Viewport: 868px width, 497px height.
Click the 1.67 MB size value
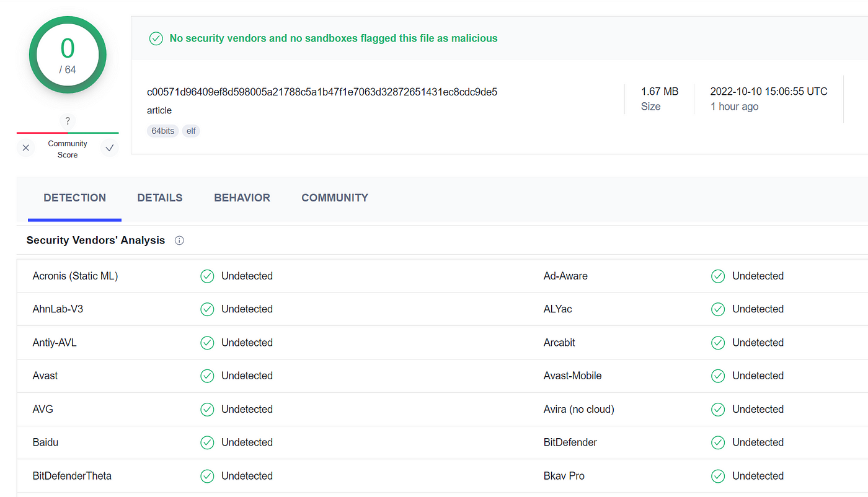[x=660, y=91]
